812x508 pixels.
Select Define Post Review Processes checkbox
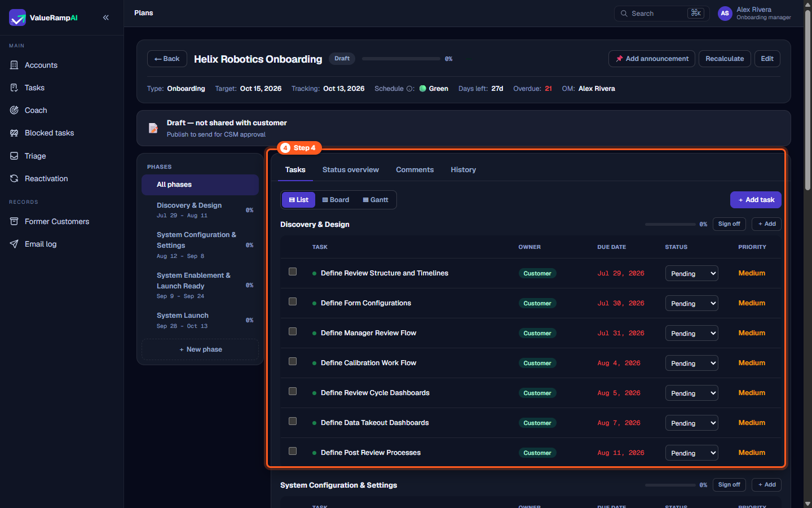point(293,451)
